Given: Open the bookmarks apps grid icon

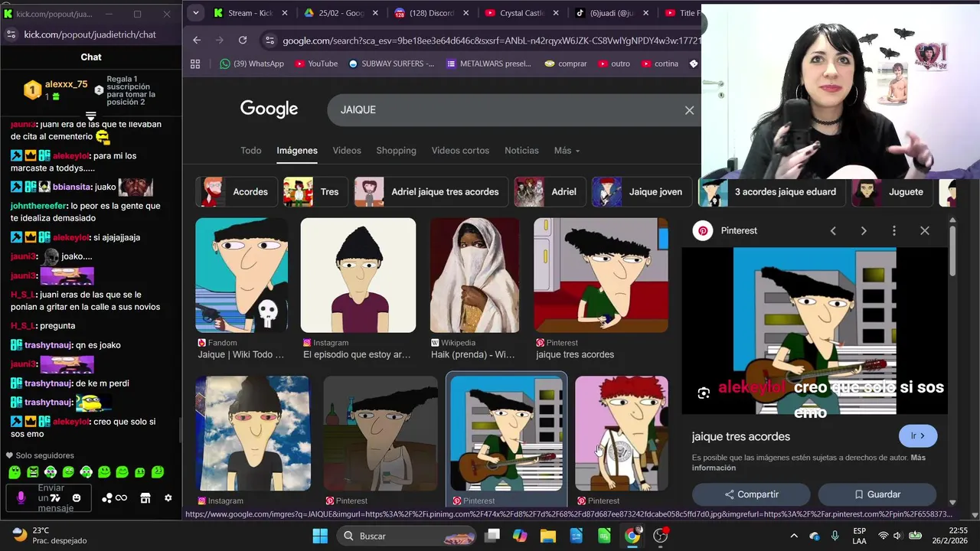Looking at the screenshot, I should pos(195,64).
